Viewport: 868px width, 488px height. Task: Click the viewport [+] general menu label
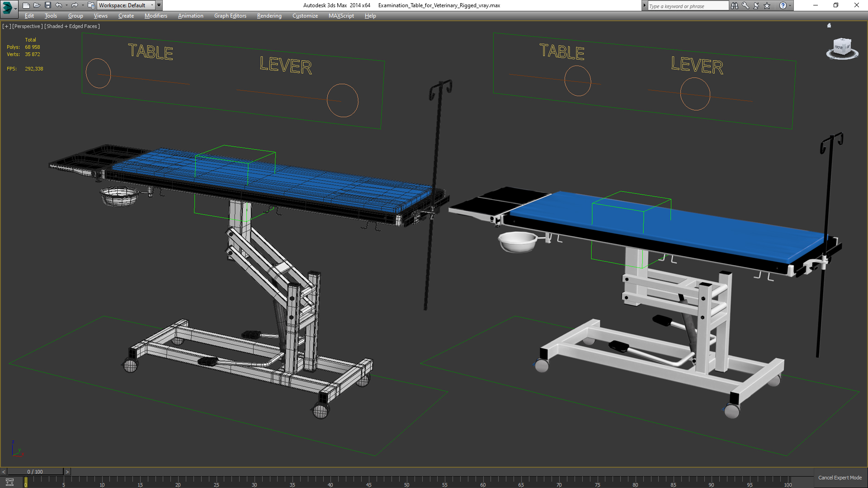[x=6, y=26]
